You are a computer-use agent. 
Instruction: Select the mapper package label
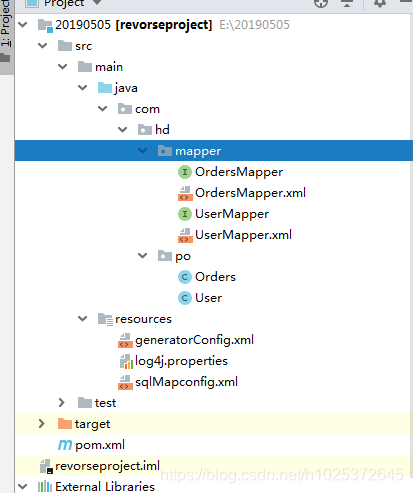(198, 152)
